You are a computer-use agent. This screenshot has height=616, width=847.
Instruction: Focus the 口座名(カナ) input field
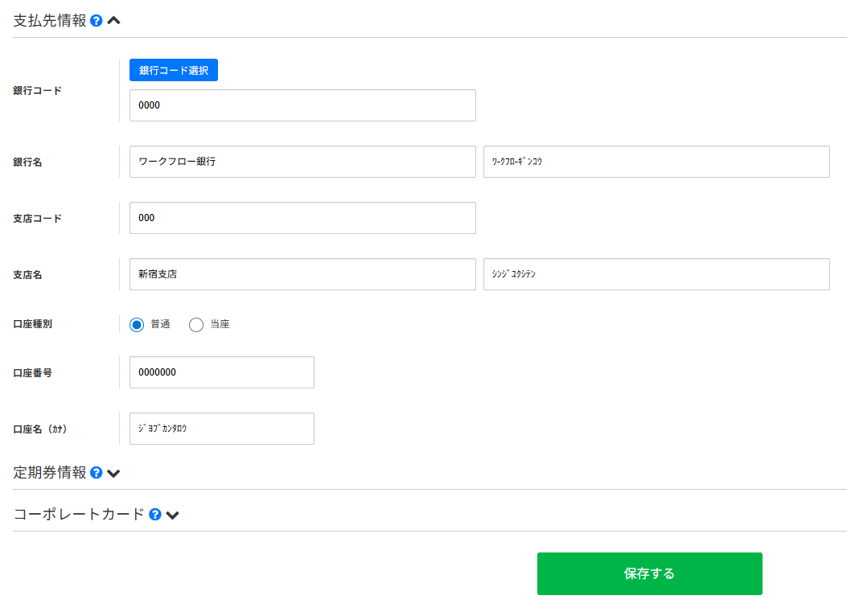[x=221, y=429]
